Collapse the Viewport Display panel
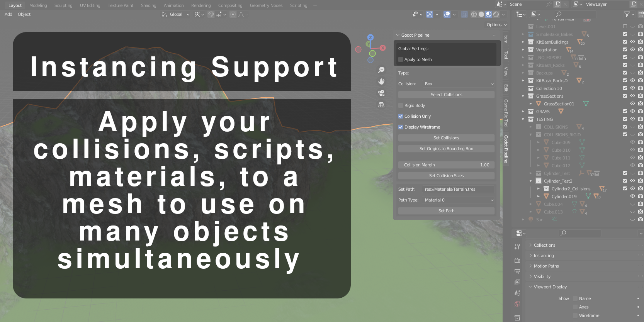 [530, 287]
